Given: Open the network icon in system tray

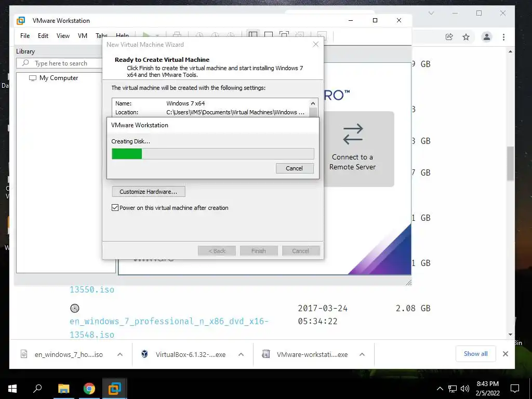Looking at the screenshot, I should coord(453,389).
